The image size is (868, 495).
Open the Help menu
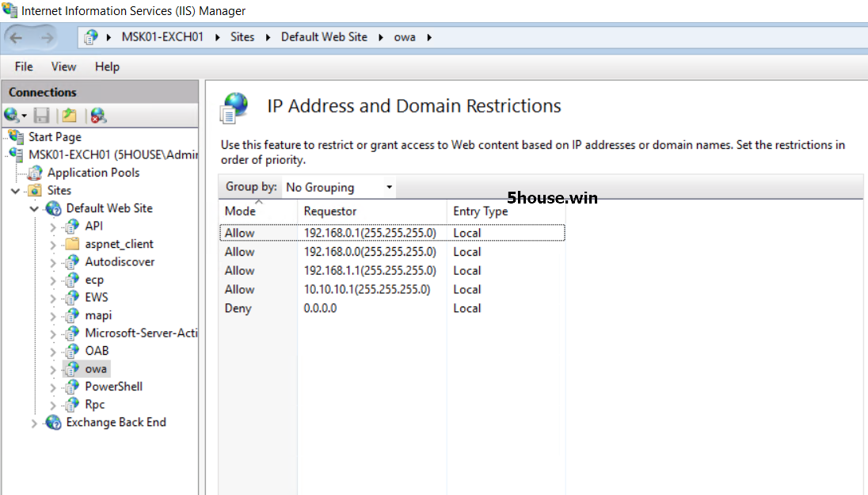pos(107,67)
